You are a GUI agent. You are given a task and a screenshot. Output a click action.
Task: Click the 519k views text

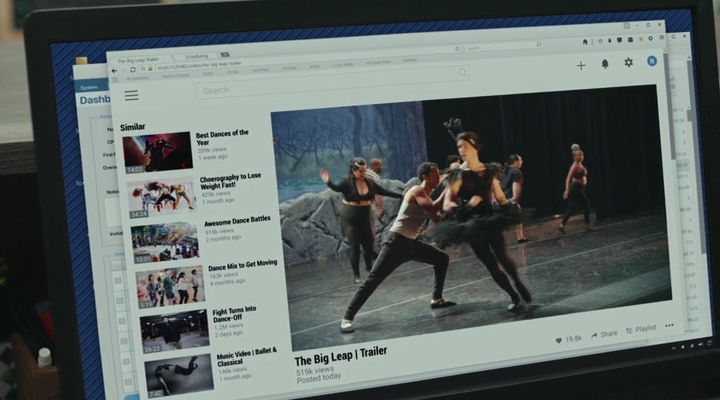[315, 370]
